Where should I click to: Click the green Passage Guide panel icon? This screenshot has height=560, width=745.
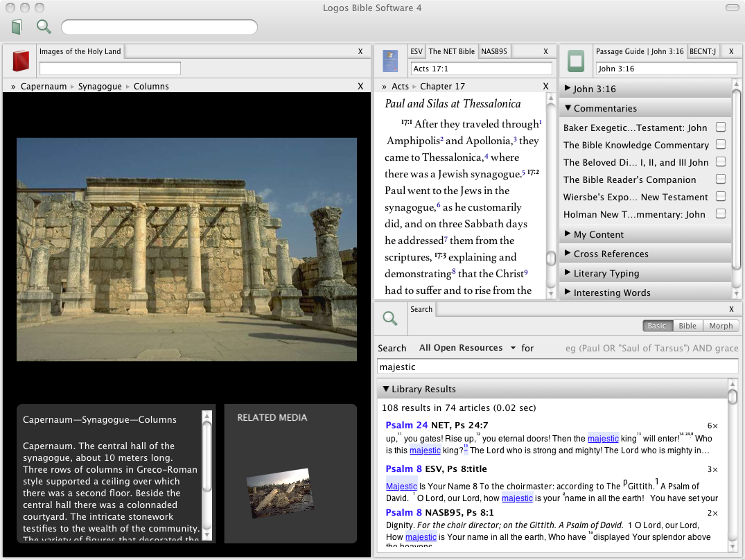point(576,61)
